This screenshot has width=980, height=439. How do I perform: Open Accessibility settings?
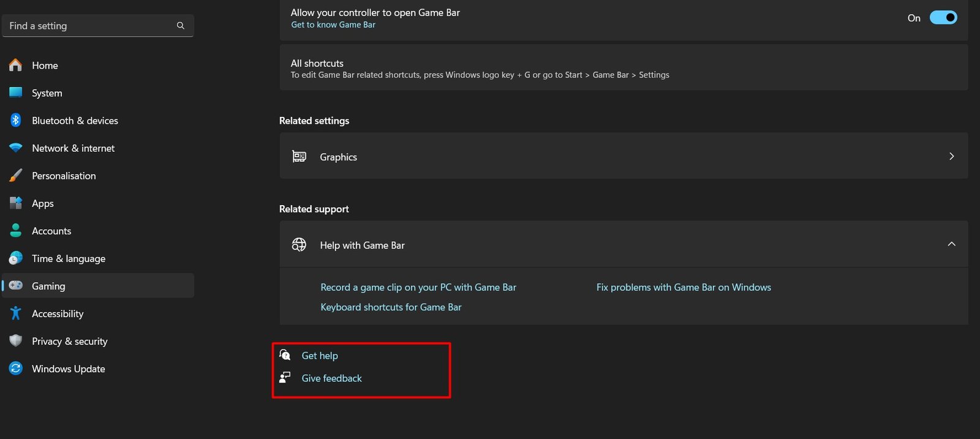[98, 313]
